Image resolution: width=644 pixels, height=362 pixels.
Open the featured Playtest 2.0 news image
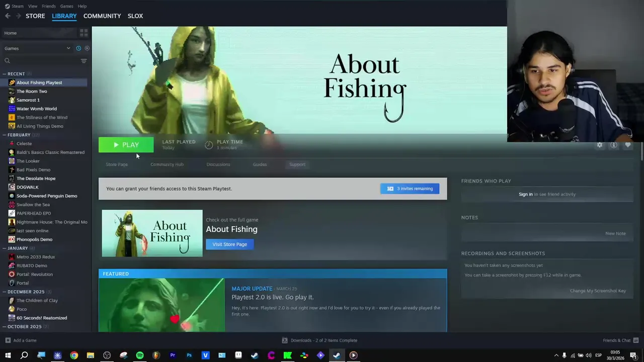coord(162,305)
